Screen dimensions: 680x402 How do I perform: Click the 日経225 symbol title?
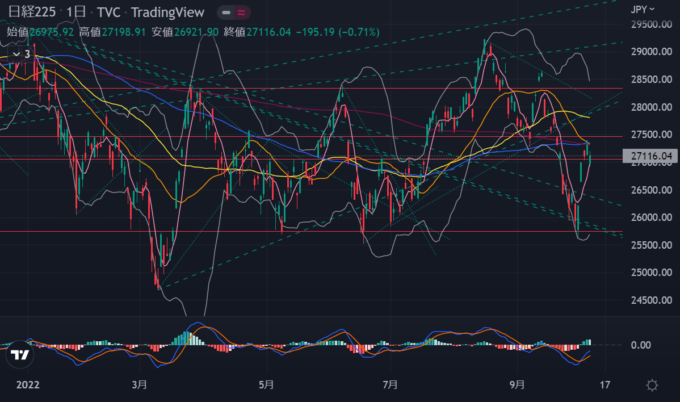[x=31, y=13]
